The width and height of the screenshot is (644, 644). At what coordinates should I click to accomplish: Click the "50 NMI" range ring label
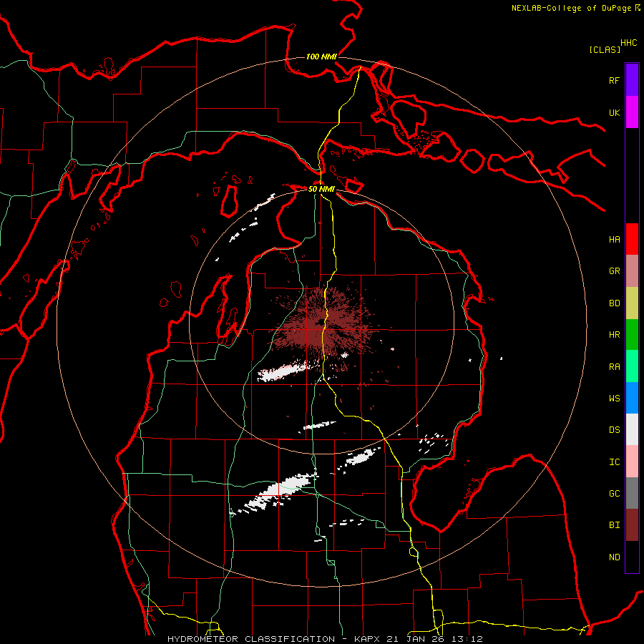click(321, 189)
